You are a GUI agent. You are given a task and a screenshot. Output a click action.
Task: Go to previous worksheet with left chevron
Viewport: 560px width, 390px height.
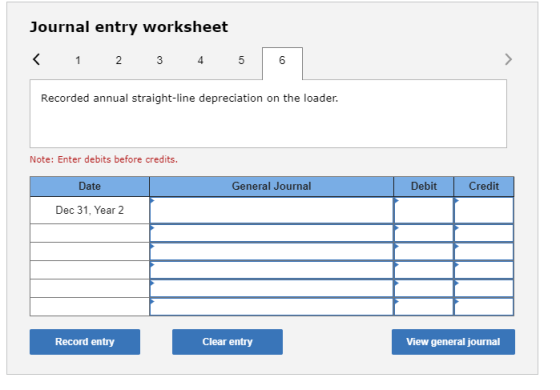pos(36,59)
